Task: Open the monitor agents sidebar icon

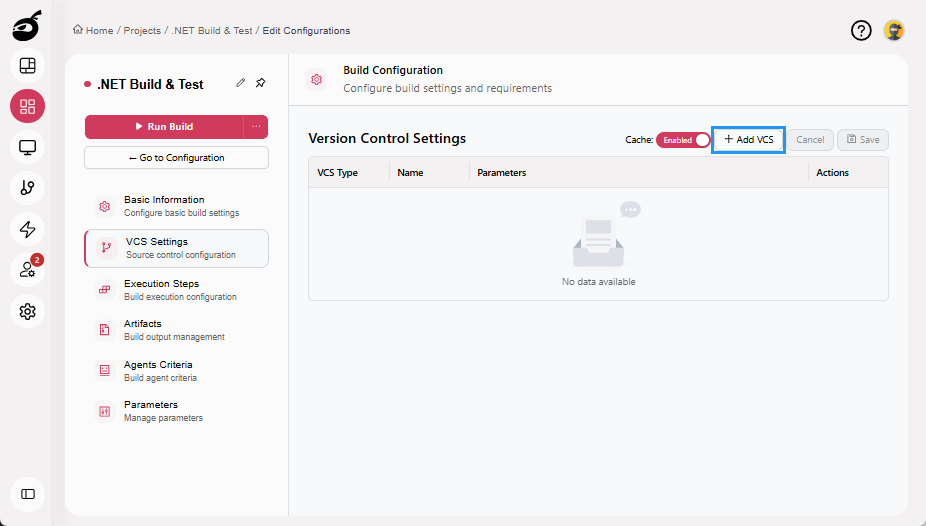Action: 28,147
